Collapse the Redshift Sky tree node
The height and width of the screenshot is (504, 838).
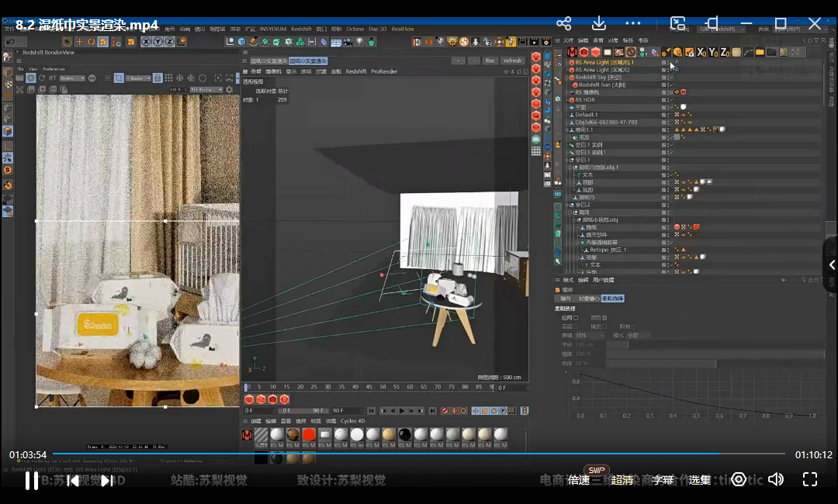[566, 78]
